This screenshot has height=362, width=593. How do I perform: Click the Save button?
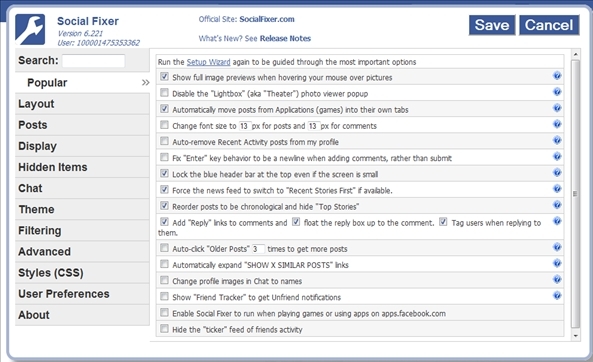pyautogui.click(x=492, y=25)
